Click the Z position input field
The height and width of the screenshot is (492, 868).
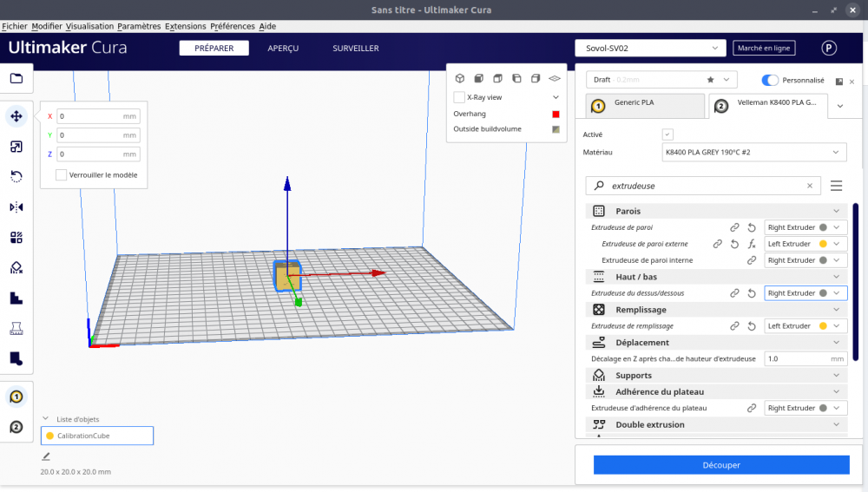[x=99, y=154]
